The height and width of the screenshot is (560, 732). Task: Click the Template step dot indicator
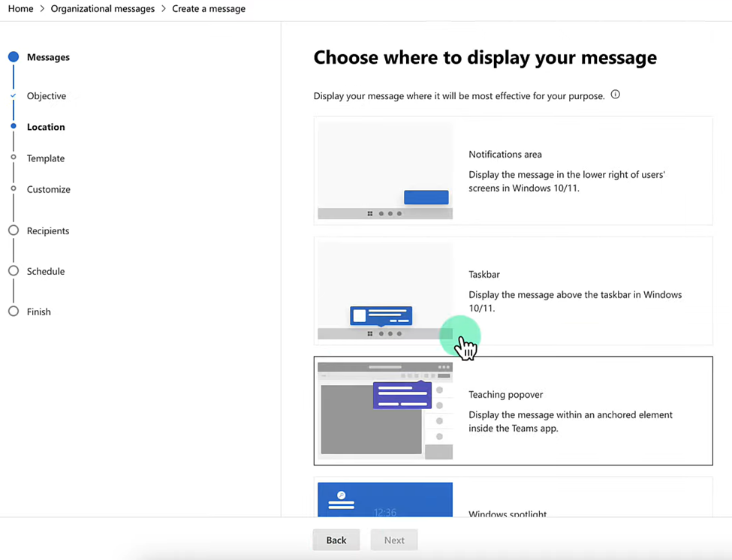[14, 158]
